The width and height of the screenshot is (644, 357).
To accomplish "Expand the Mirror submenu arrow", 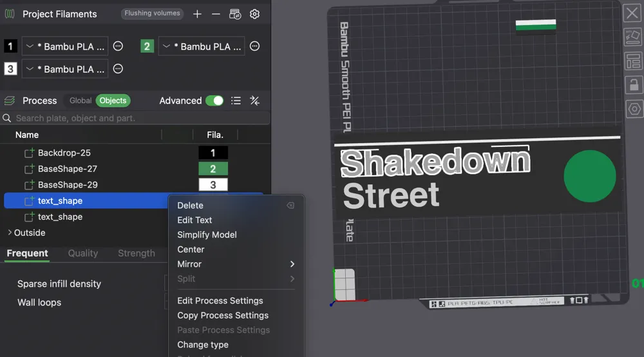I will (292, 264).
